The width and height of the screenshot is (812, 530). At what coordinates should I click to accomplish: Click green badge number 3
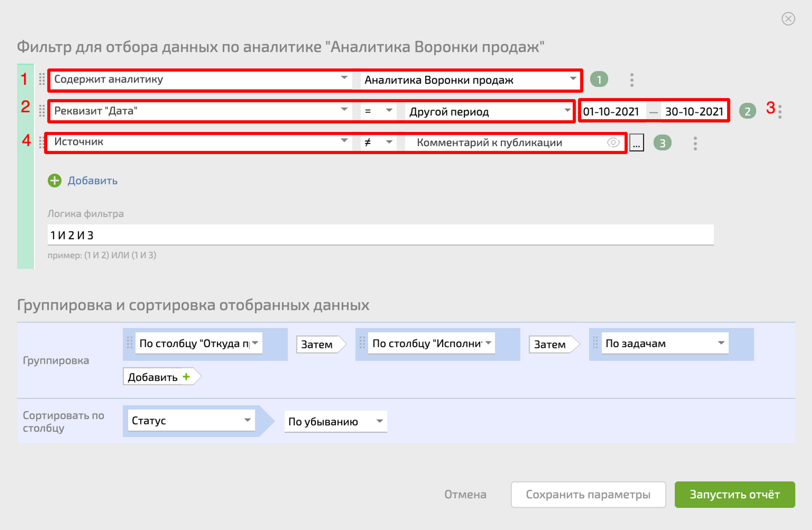[x=662, y=143]
